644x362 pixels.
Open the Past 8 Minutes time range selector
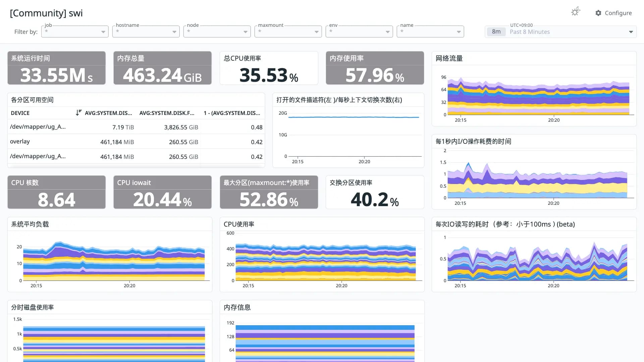(560, 32)
